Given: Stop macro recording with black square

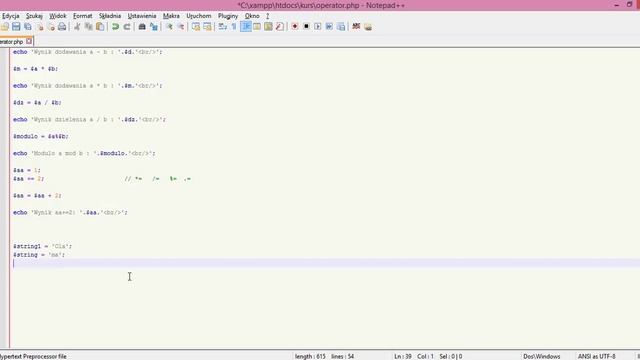Looking at the screenshot, I should pos(306,27).
